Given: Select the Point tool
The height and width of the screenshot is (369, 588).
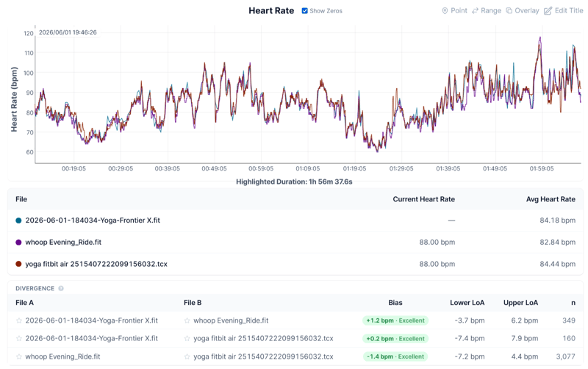Looking at the screenshot, I should 454,10.
